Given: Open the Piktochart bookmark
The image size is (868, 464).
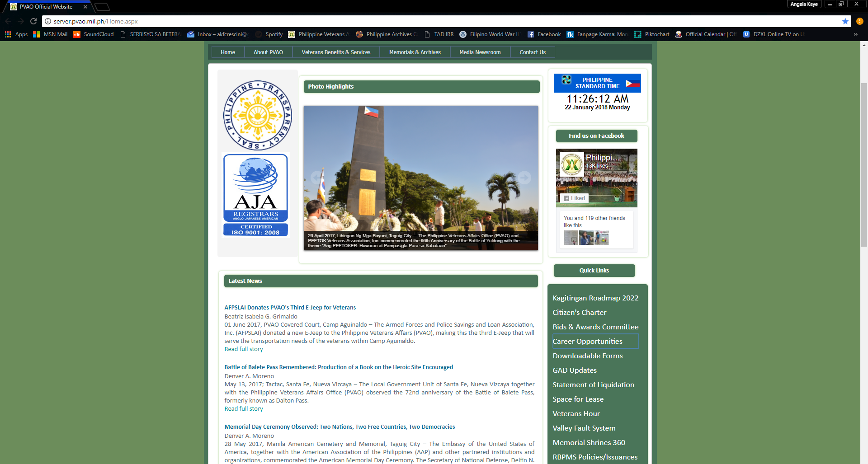Looking at the screenshot, I should [x=652, y=34].
